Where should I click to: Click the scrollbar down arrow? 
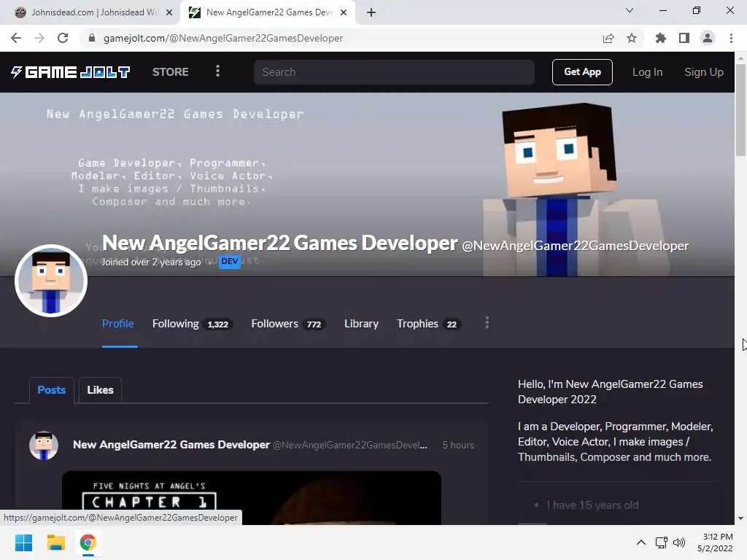coord(740,518)
